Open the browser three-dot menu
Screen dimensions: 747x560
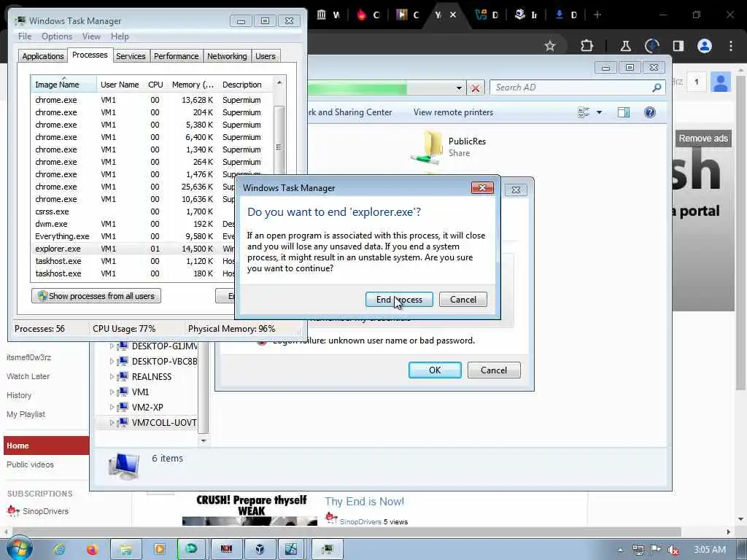pyautogui.click(x=730, y=46)
